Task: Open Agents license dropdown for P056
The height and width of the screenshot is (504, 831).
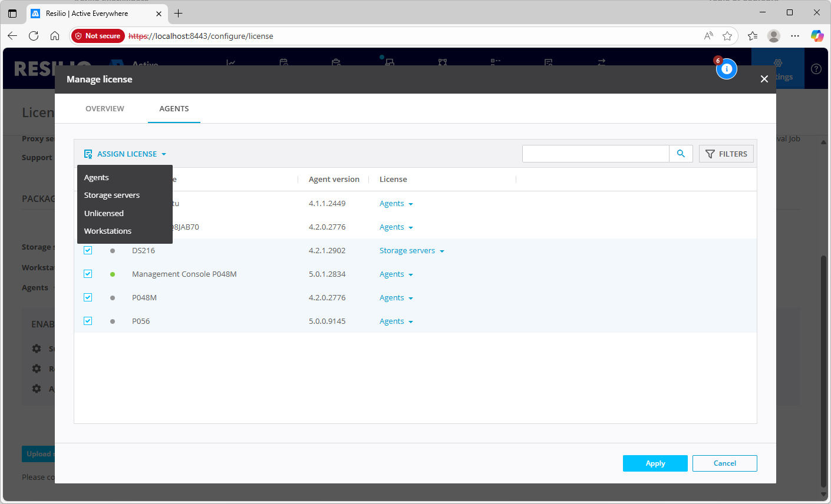Action: point(396,321)
